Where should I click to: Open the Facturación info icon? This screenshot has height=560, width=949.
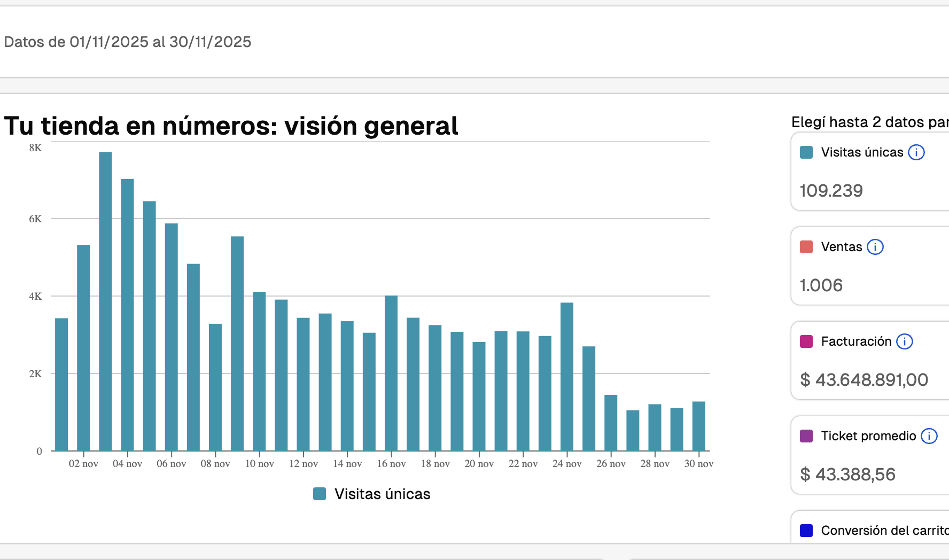point(904,341)
